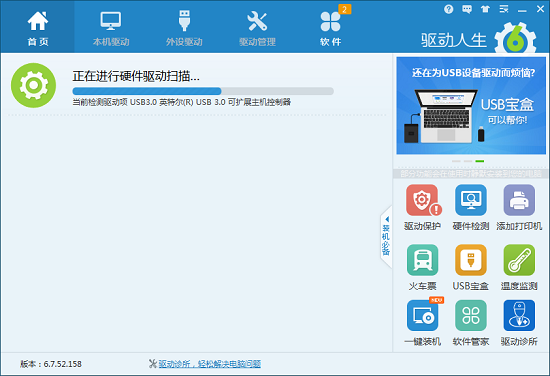Switch to 本机驱动 tab

coord(111,27)
